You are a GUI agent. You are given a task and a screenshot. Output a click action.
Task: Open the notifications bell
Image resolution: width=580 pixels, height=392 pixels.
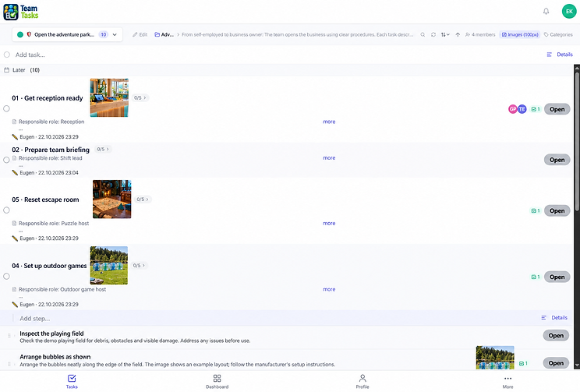[546, 11]
